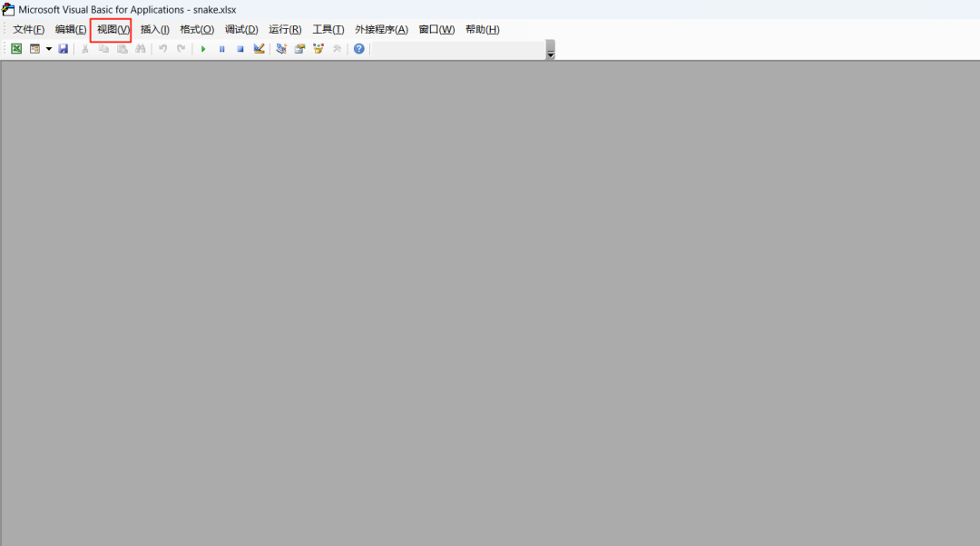
Task: Click the Paste toolbar icon
Action: (122, 49)
